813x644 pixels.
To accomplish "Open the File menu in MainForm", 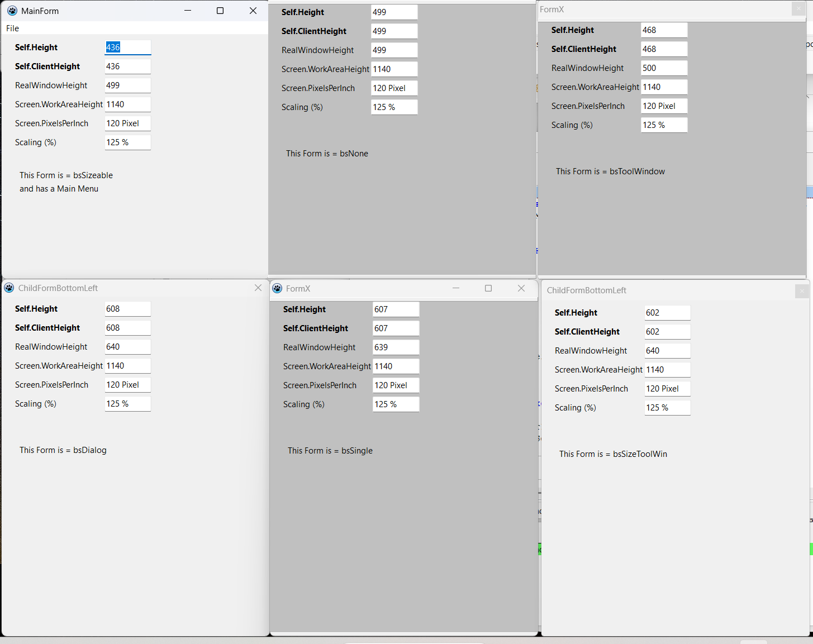I will [x=12, y=28].
